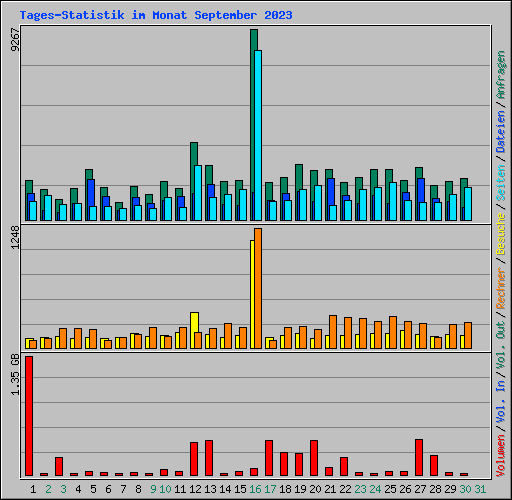This screenshot has width=512, height=500.
Task: Click day label 27 on the x-axis
Action: point(420,489)
